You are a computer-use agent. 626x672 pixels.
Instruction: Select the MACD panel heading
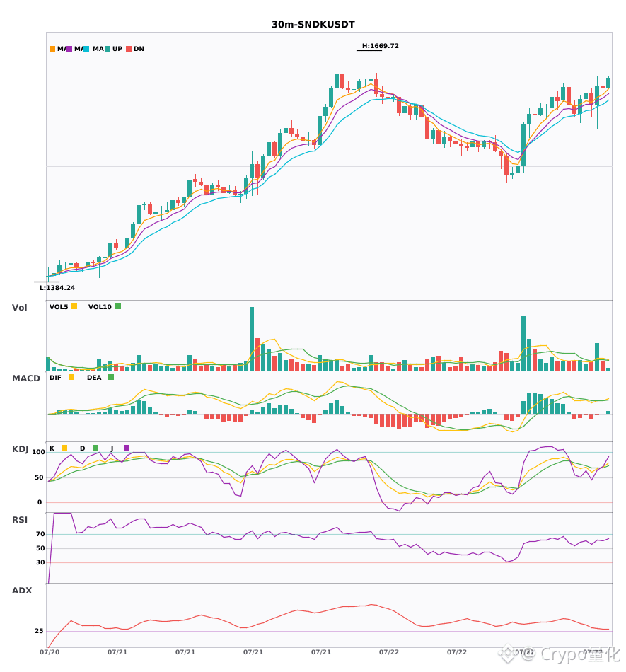pyautogui.click(x=25, y=378)
